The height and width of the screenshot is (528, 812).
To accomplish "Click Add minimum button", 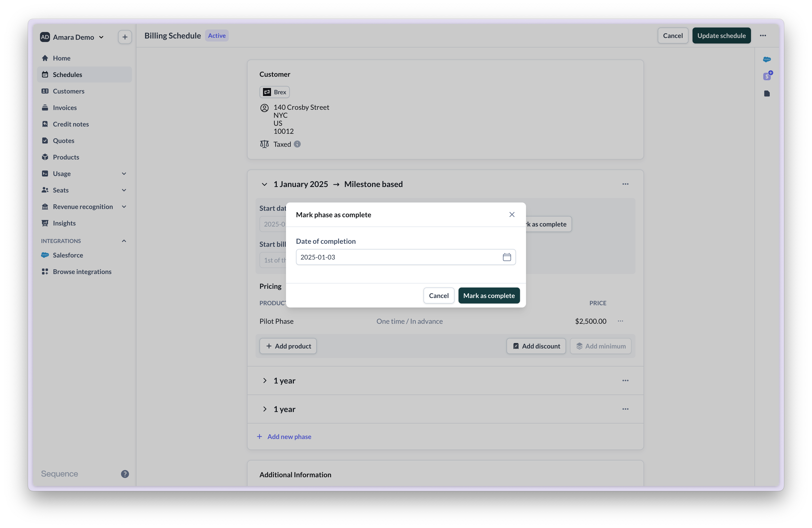I will (x=600, y=346).
